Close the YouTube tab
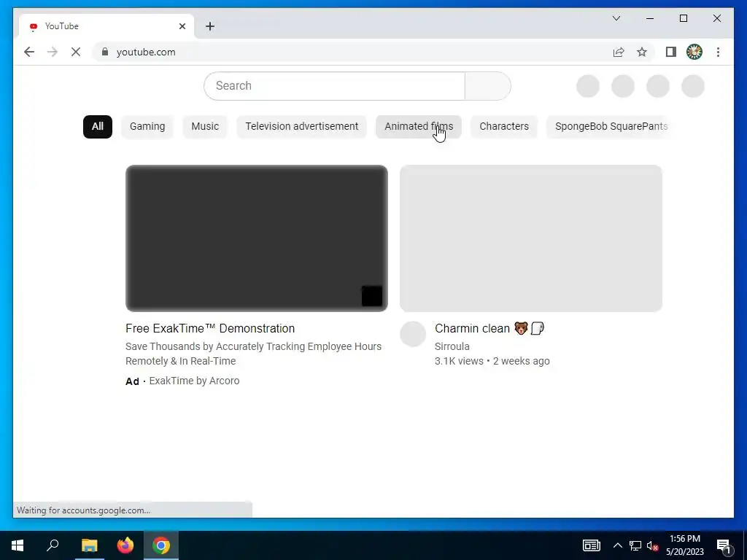This screenshot has height=560, width=747. point(182,26)
